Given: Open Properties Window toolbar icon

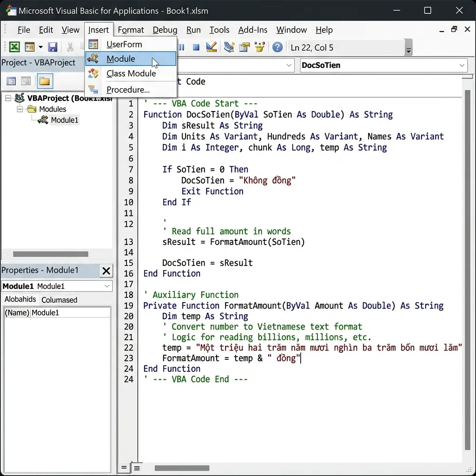Looking at the screenshot, I should point(245,47).
